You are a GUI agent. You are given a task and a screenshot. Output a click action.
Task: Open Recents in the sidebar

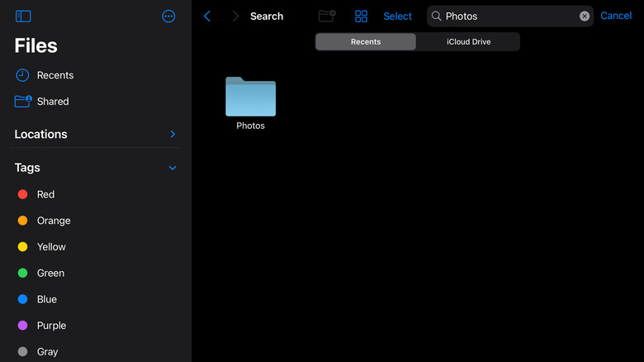point(54,75)
